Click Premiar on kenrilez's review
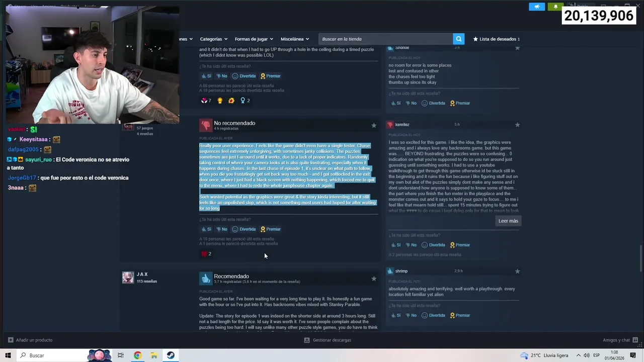Image resolution: width=644 pixels, height=362 pixels. point(460,245)
